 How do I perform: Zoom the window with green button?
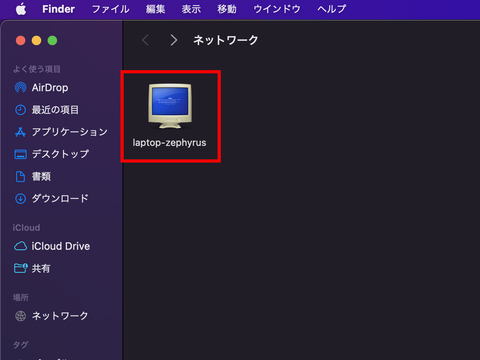tap(52, 41)
